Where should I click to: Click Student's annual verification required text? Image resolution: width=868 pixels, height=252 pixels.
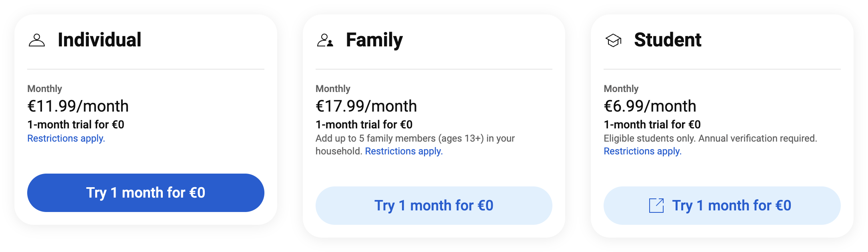758,138
